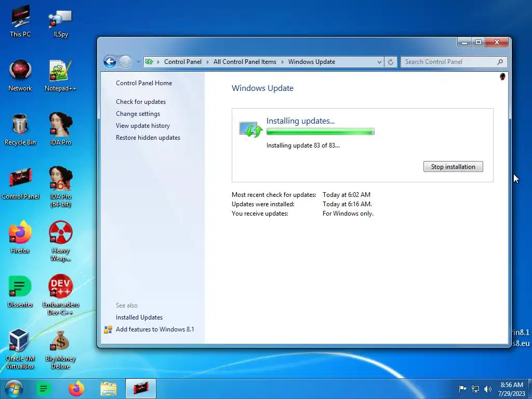The width and height of the screenshot is (532, 399).
Task: Open recent pages dropdown arrow
Action: [138, 62]
